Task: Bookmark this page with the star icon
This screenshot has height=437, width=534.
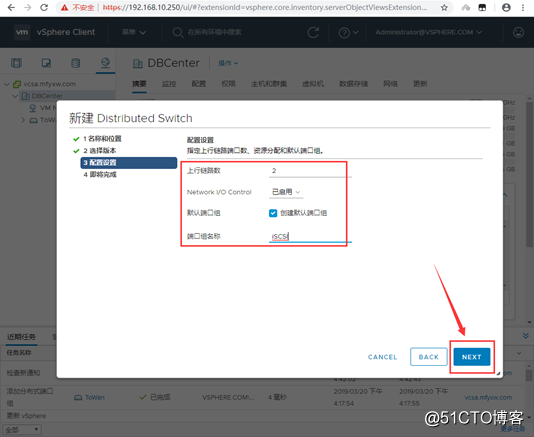Action: click(444, 7)
